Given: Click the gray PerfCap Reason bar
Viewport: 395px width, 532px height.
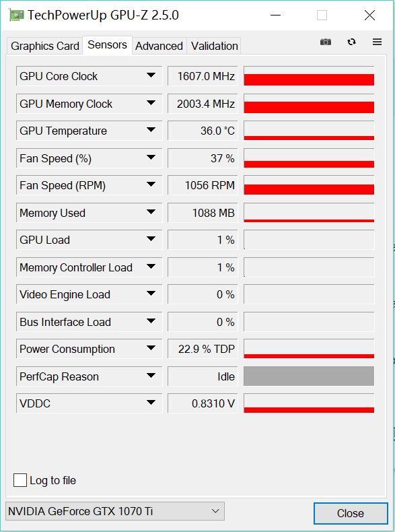Looking at the screenshot, I should tap(309, 376).
